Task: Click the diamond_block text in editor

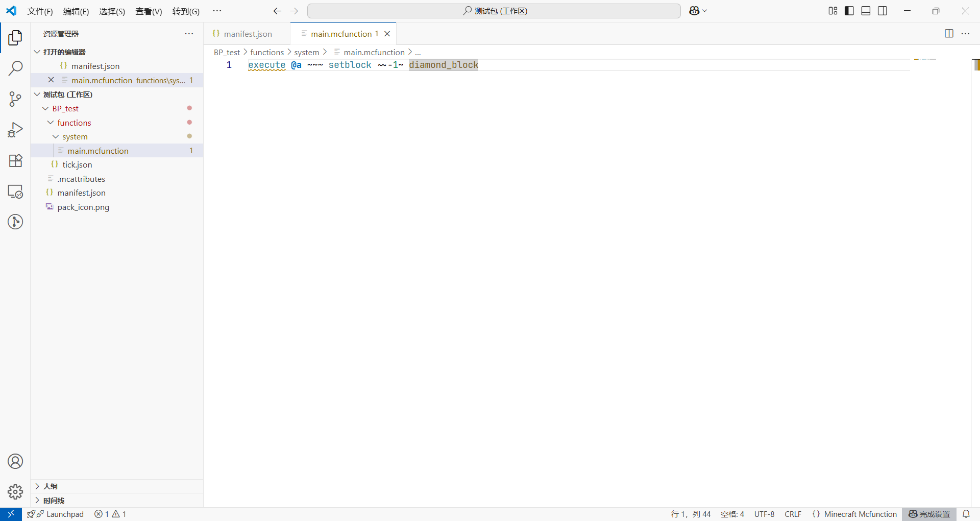Action: 444,65
